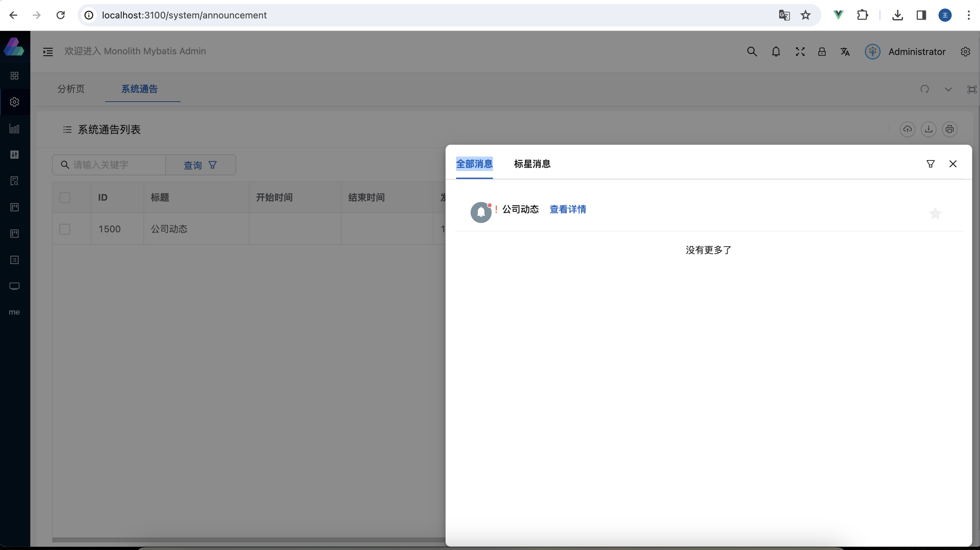This screenshot has width=980, height=550.
Task: Open the language translate icon in header
Action: (x=845, y=52)
